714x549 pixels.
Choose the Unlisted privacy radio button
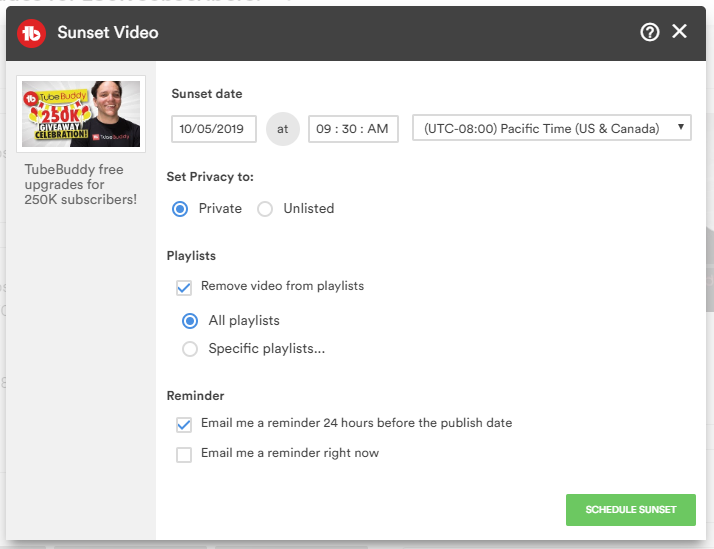pyautogui.click(x=265, y=209)
